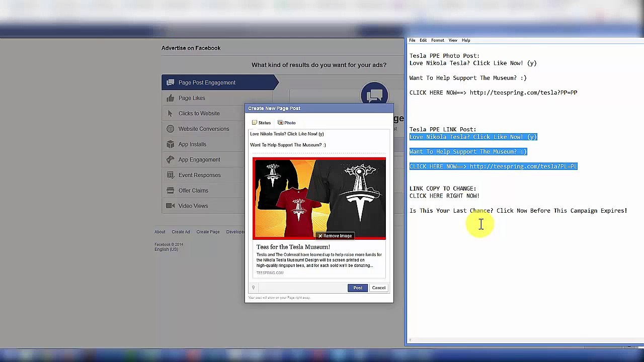Viewport: 644px width, 362px height.
Task: Pick the Event Responses calendar icon
Action: click(x=170, y=175)
